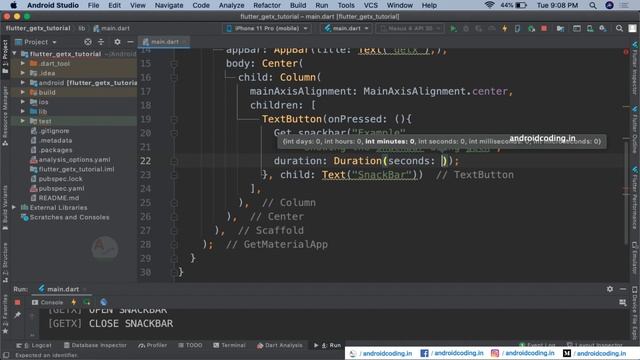Stop process in Run panel red square

point(18,302)
